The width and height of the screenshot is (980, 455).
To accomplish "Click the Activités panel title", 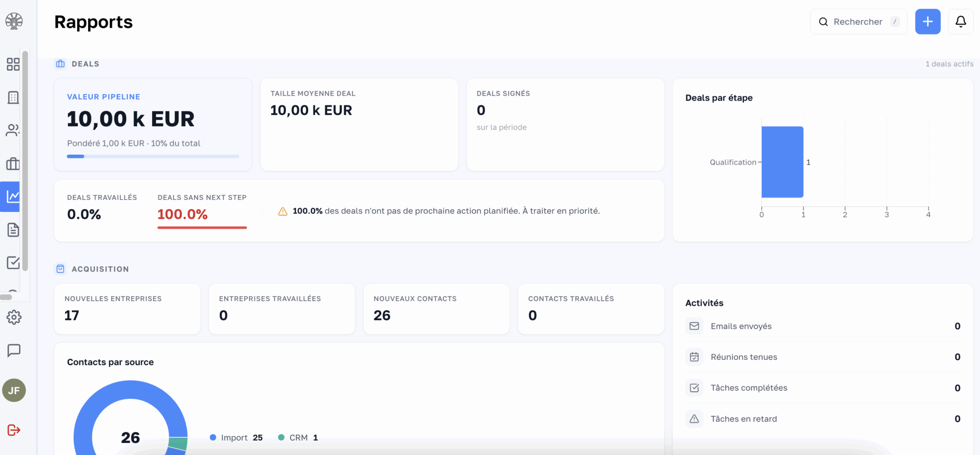I will [x=704, y=303].
